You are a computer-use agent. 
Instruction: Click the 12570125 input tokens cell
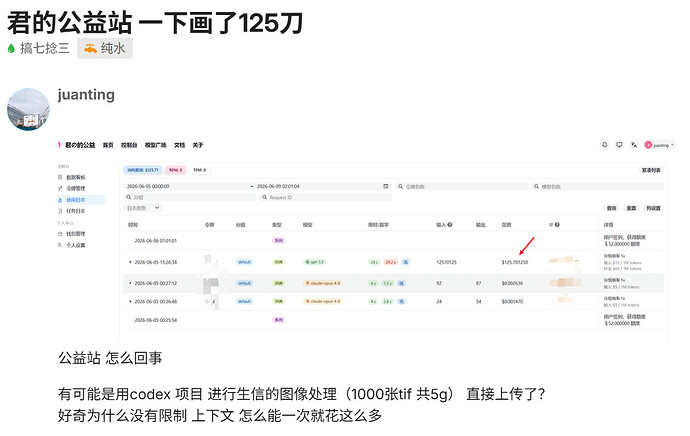pos(446,262)
